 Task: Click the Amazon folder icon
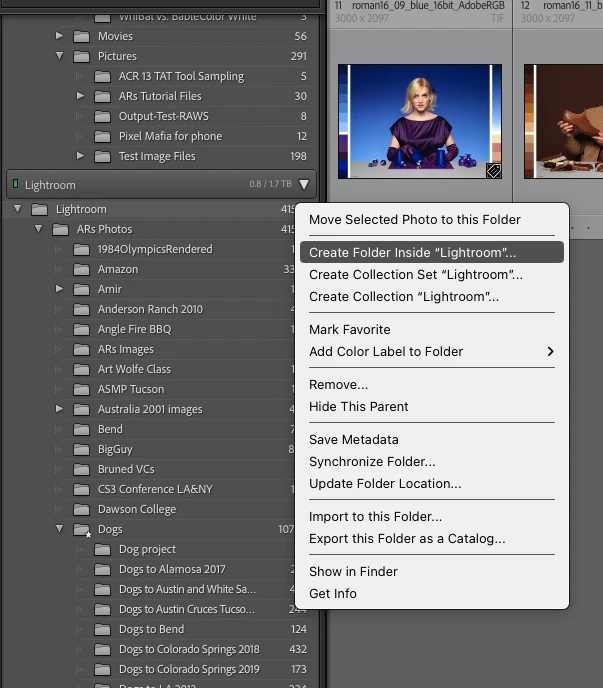tap(81, 269)
